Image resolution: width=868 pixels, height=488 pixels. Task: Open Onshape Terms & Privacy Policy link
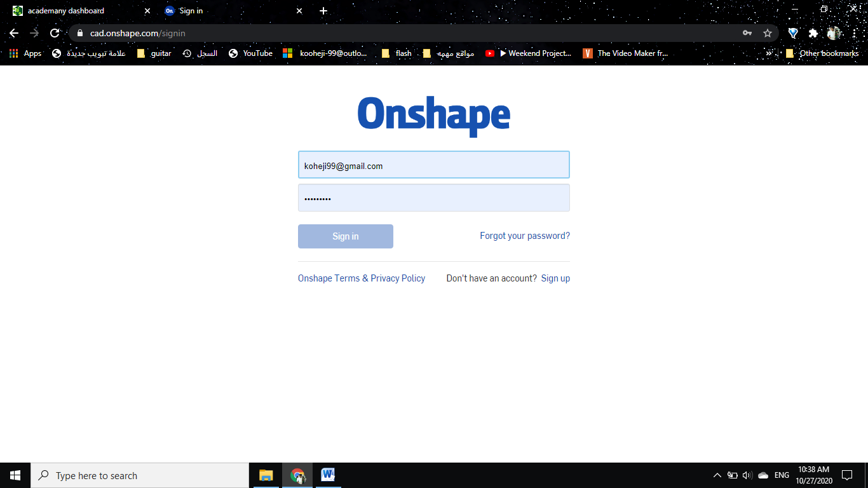(362, 278)
